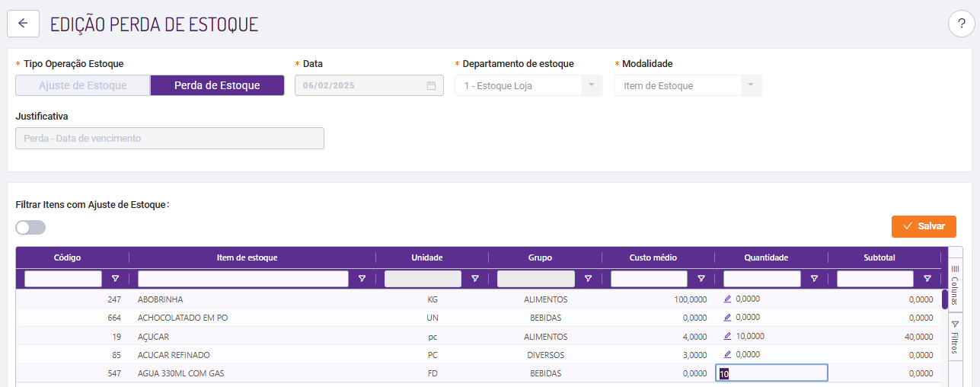Select Ajuste de Estoque operation type
The width and height of the screenshot is (980, 387).
click(83, 85)
